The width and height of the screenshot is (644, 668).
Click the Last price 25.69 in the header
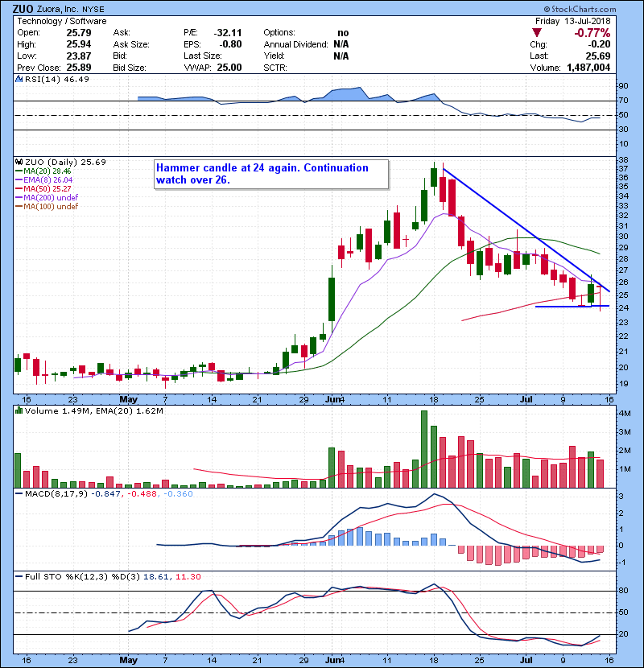(x=598, y=56)
